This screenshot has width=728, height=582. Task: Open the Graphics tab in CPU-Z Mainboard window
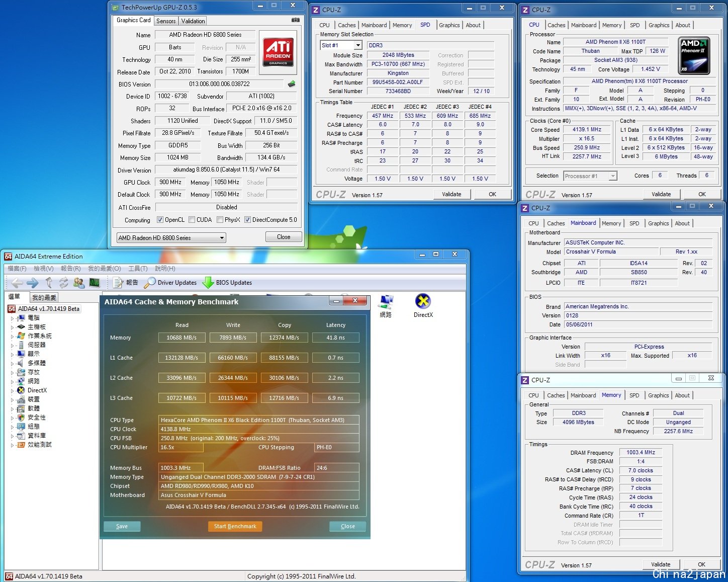coord(658,223)
